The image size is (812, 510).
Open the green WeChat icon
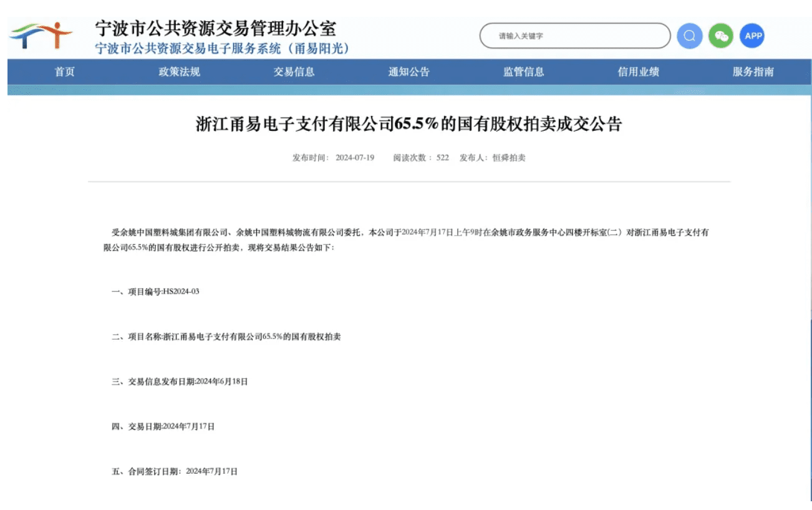[721, 36]
